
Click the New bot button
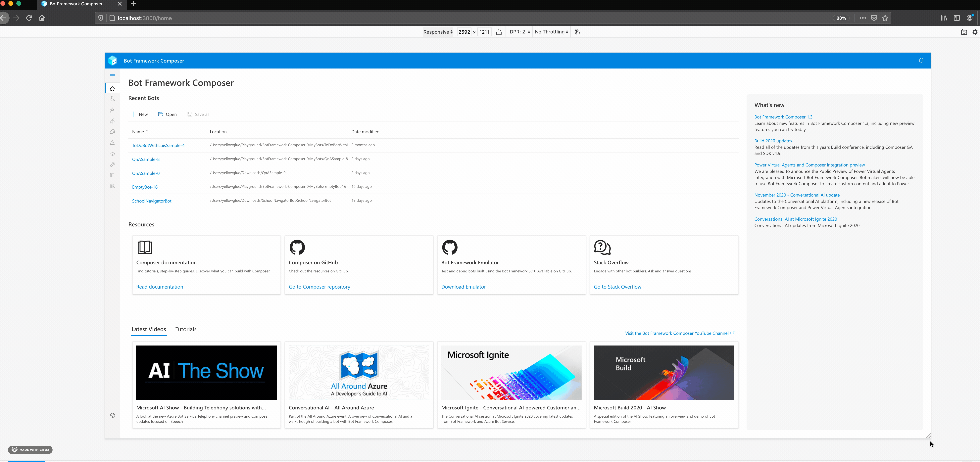[x=140, y=115]
